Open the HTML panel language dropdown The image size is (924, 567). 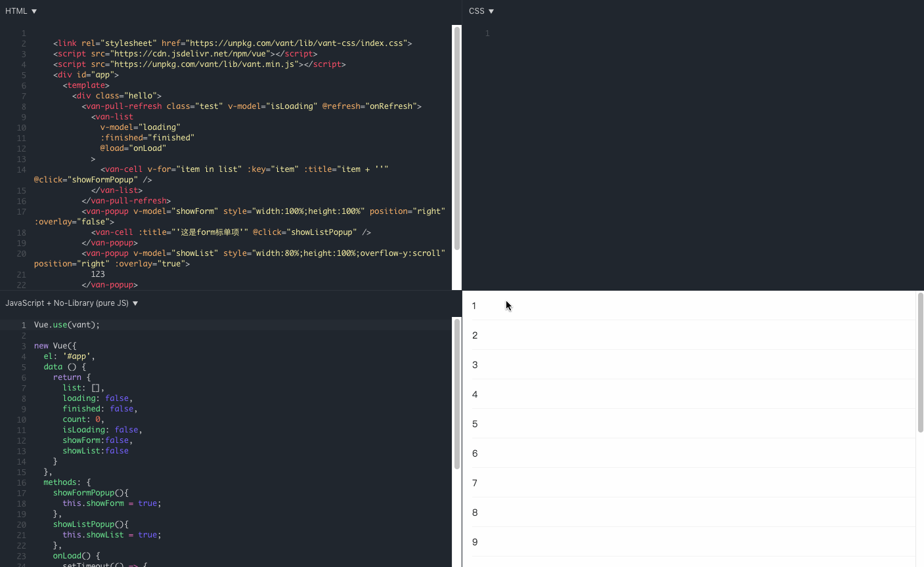click(x=21, y=11)
